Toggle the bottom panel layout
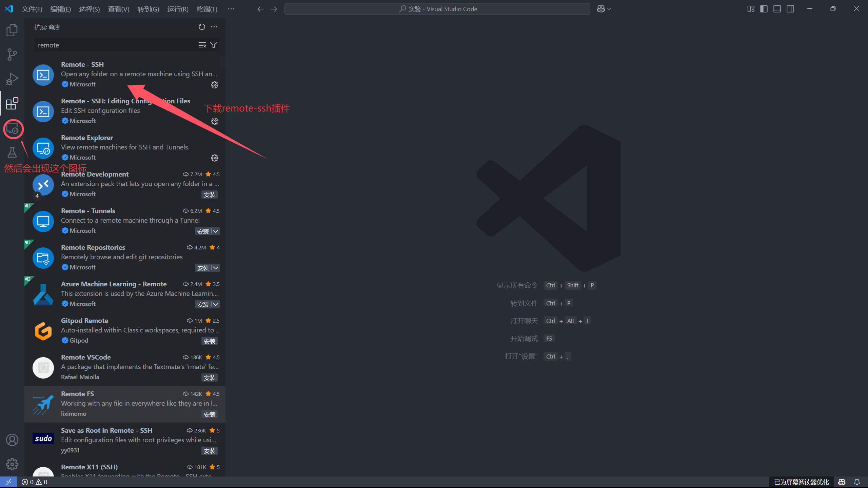Screen dimensions: 868x488 pyautogui.click(x=777, y=9)
